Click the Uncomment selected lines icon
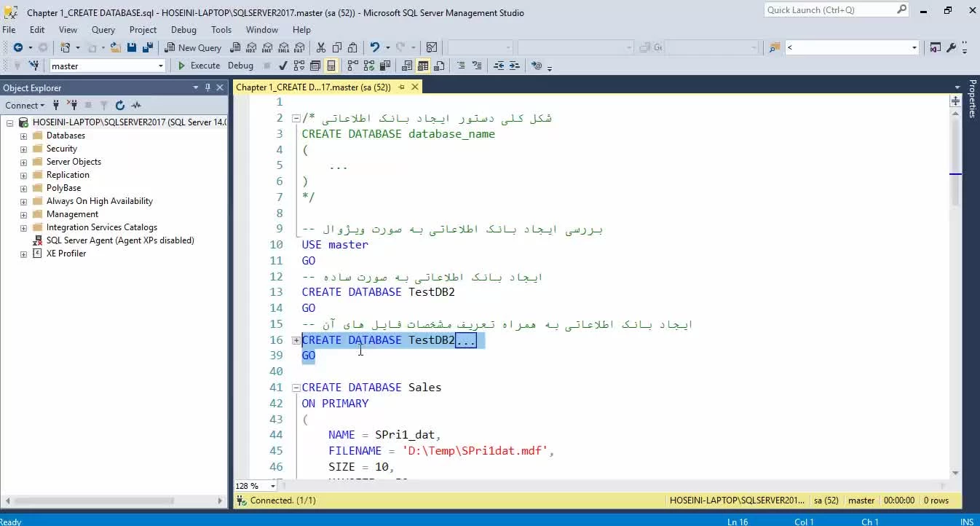 click(x=477, y=66)
